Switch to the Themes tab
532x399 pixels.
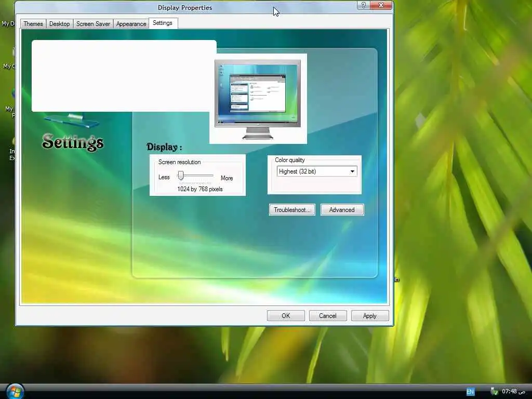click(x=33, y=24)
